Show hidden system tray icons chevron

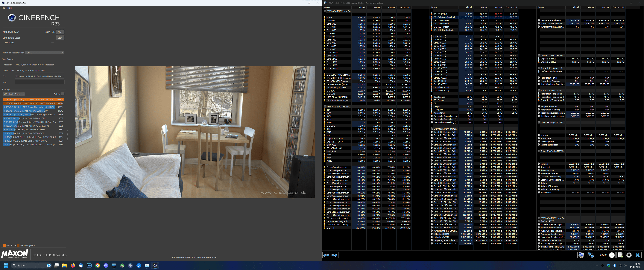(596, 265)
